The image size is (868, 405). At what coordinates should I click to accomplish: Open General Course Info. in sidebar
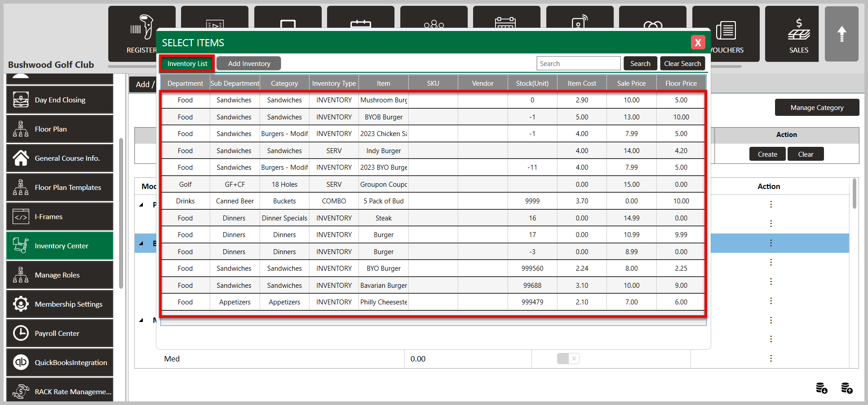point(60,158)
